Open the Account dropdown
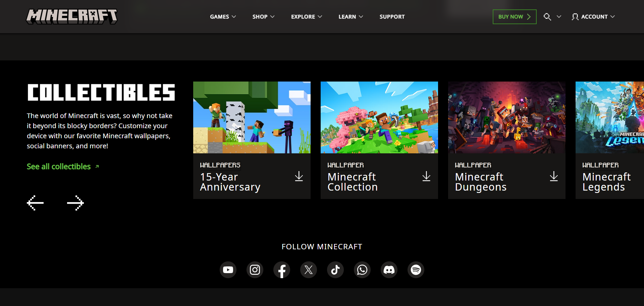Viewport: 644px width, 306px height. click(x=593, y=17)
